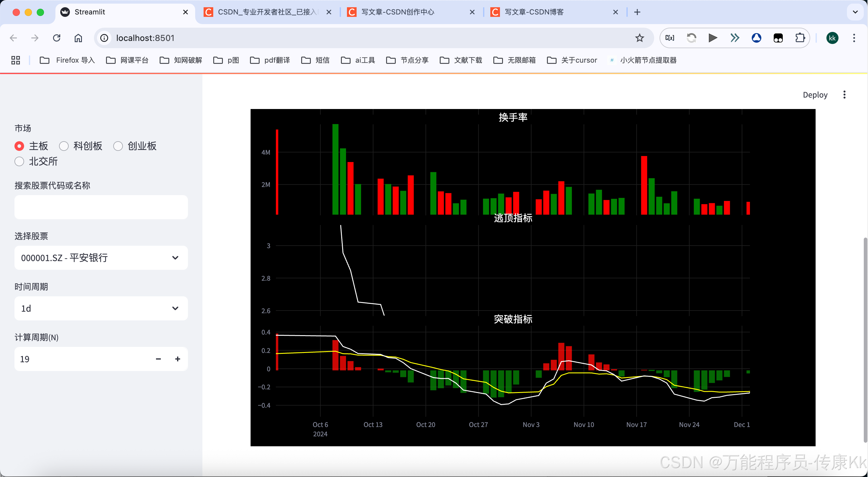This screenshot has height=477, width=868.
Task: Open Streamlit app three-dot menu
Action: (x=844, y=95)
